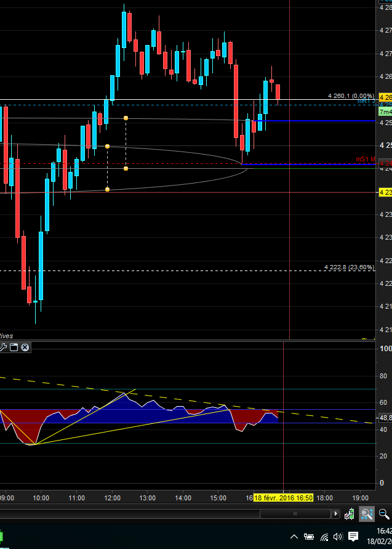Click the 60 level on indicator scale
392x549 pixels.
coord(383,402)
